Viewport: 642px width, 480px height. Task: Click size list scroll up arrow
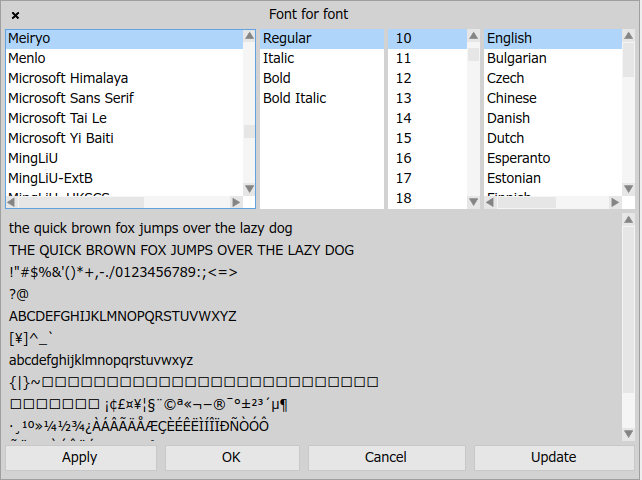(x=473, y=36)
